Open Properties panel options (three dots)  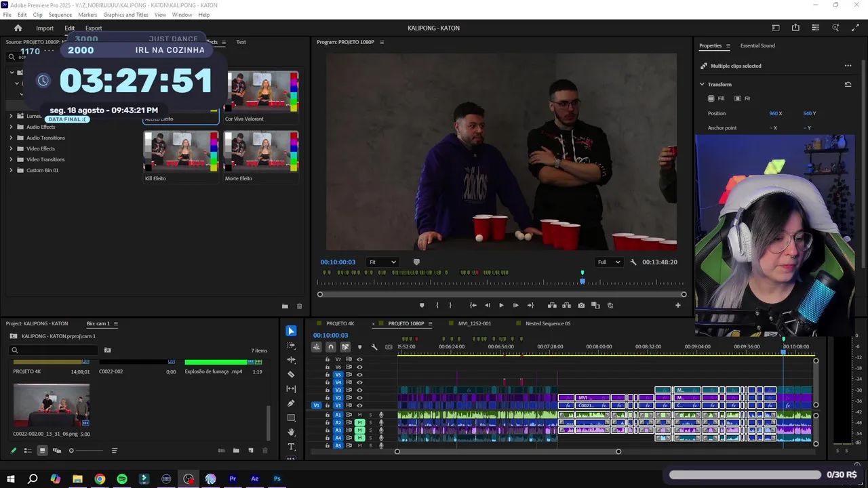(x=848, y=66)
